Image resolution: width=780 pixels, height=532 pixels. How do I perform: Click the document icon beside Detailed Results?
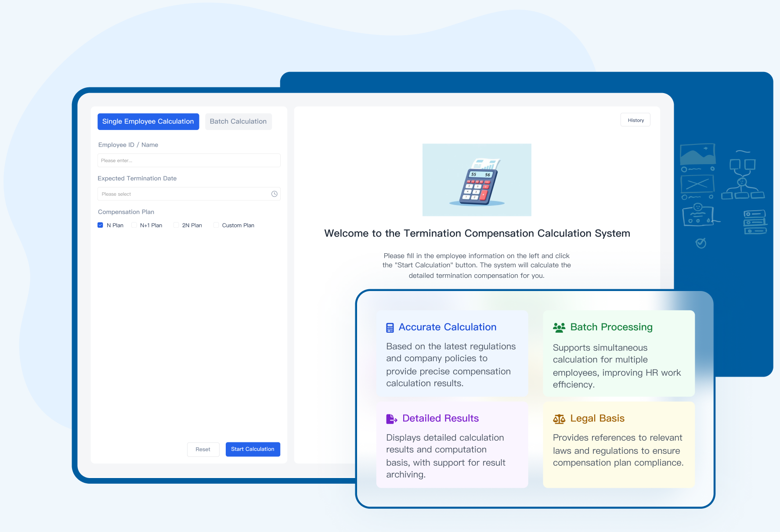pyautogui.click(x=391, y=419)
